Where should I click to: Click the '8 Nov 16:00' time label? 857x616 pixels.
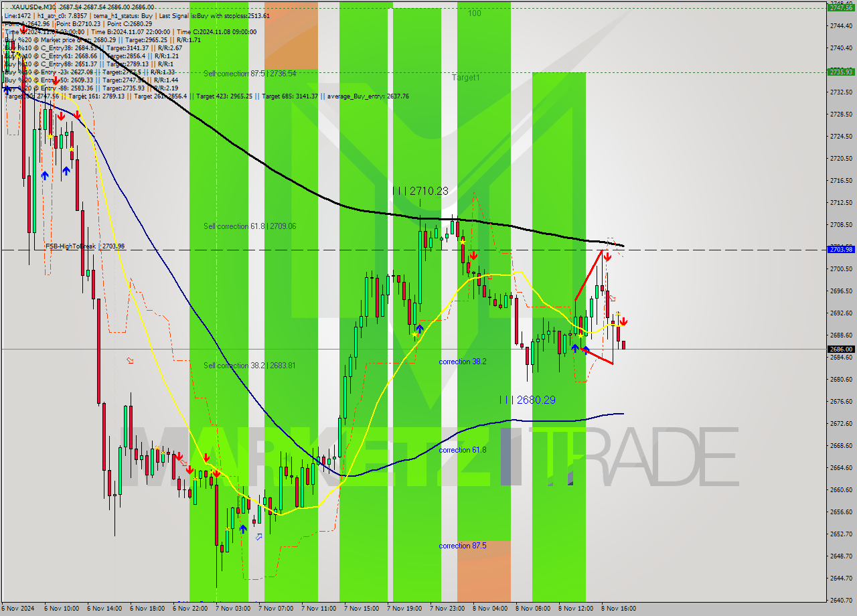(619, 609)
